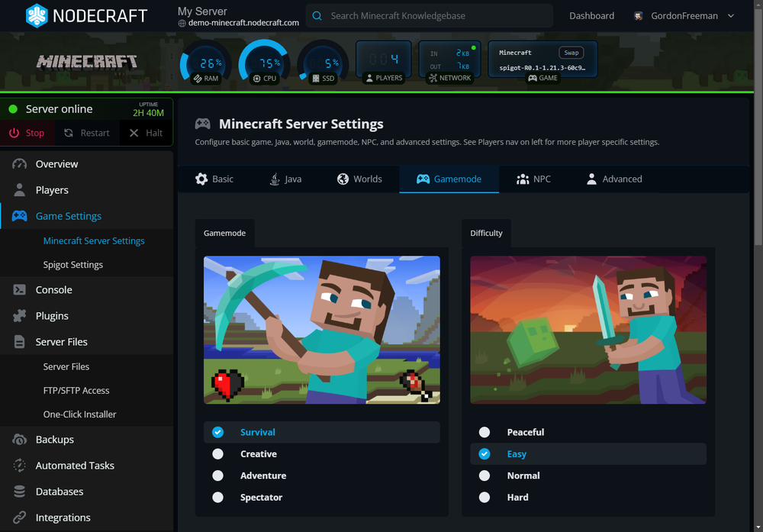The height and width of the screenshot is (532, 763).
Task: Select Creative gamemode radio button
Action: pos(218,454)
